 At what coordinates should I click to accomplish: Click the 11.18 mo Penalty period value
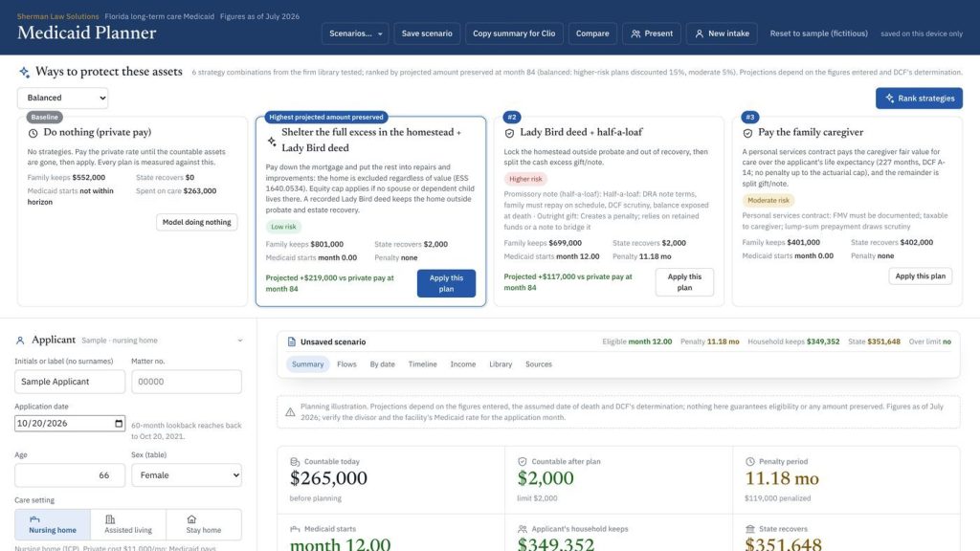(x=782, y=478)
